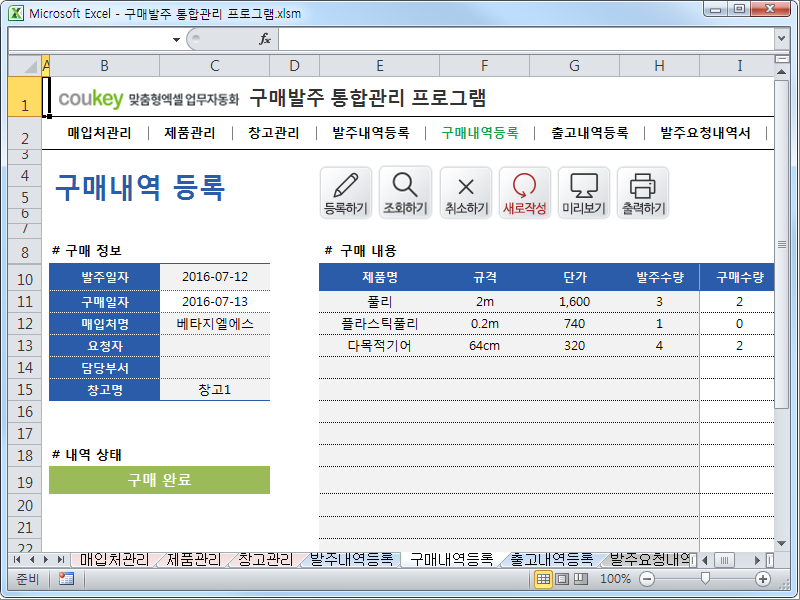
Task: Open 발주내역등록 in the top navigation menu
Action: tap(371, 133)
